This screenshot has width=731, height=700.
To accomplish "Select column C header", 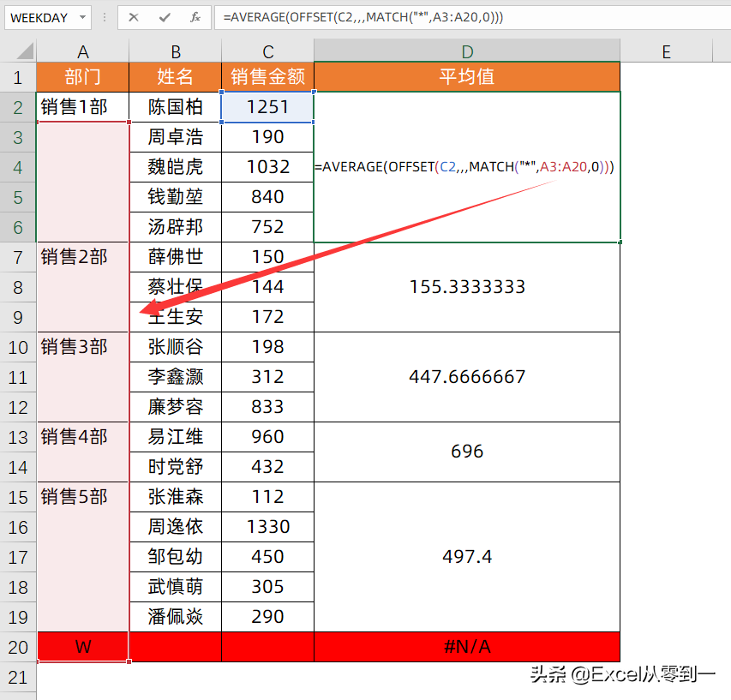I will pyautogui.click(x=268, y=51).
